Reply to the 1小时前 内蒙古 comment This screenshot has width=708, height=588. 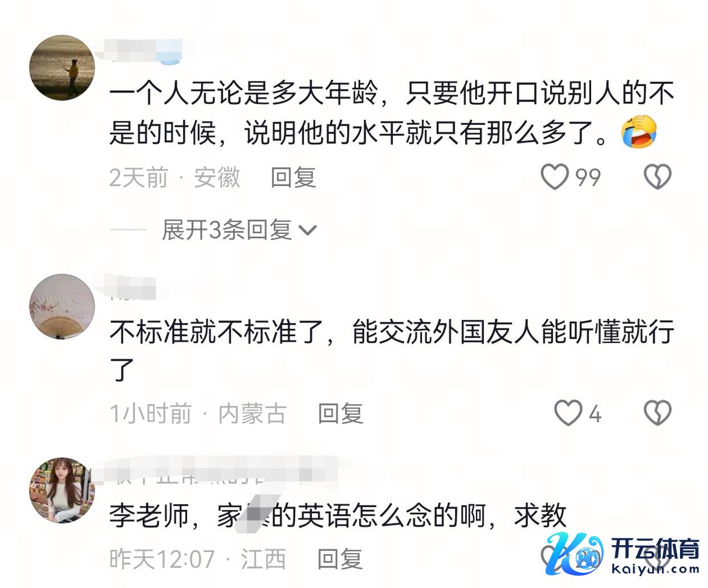point(340,413)
